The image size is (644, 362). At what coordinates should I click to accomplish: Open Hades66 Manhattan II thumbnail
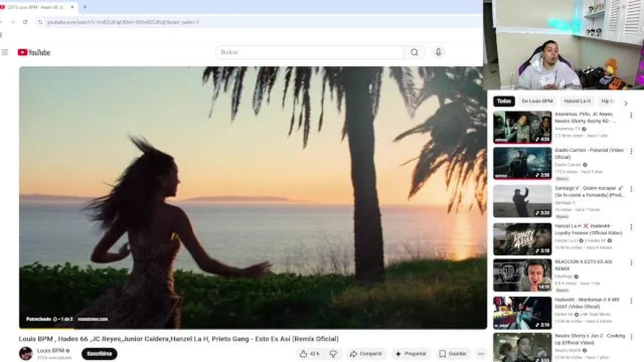pyautogui.click(x=522, y=313)
